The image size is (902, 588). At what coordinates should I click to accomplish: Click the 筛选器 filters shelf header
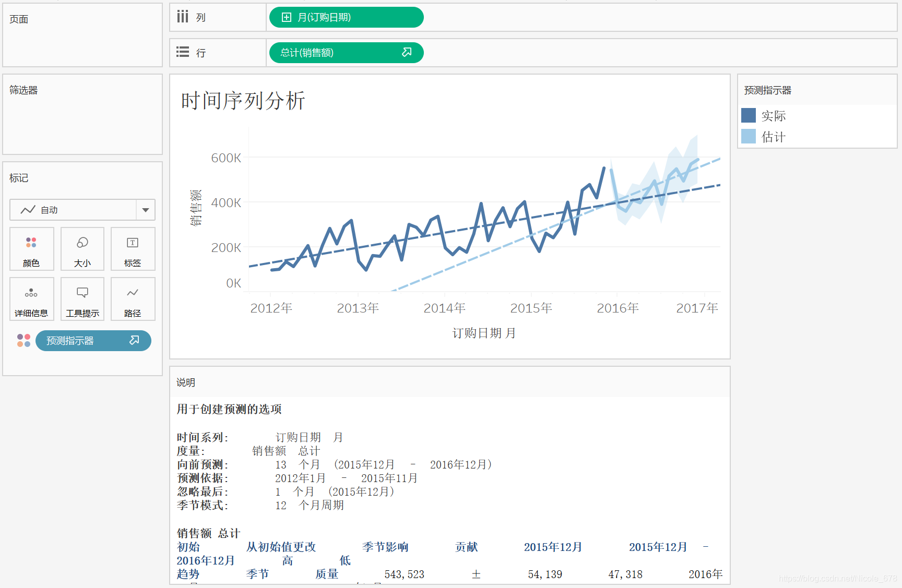[23, 90]
